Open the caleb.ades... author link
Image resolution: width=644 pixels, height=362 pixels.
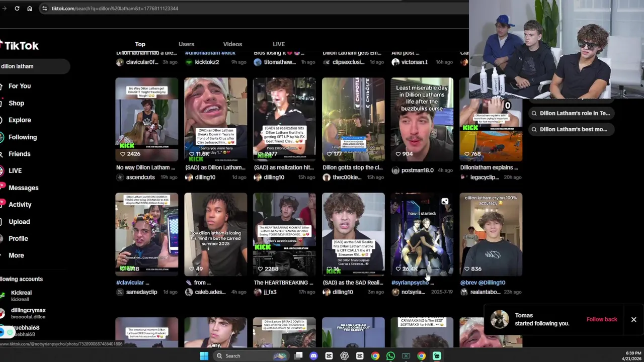(210, 292)
